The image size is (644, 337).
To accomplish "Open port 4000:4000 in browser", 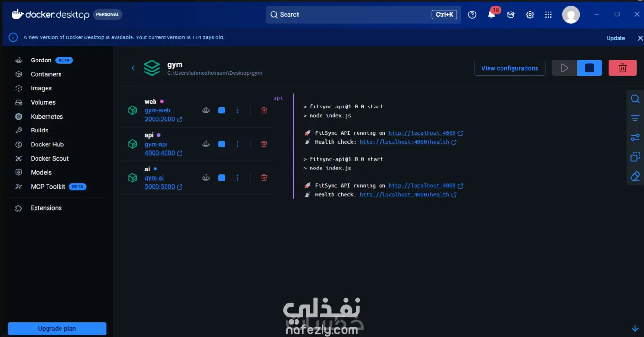I will 163,153.
